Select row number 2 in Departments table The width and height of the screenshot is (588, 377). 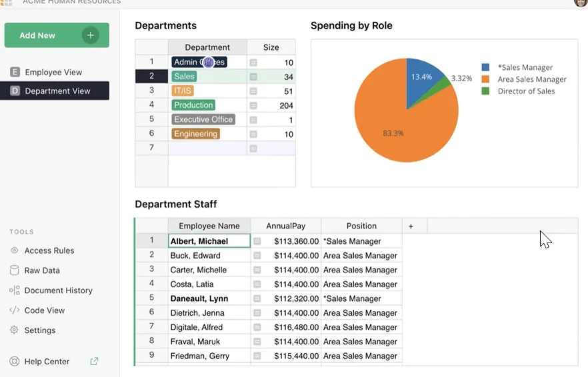(x=151, y=76)
